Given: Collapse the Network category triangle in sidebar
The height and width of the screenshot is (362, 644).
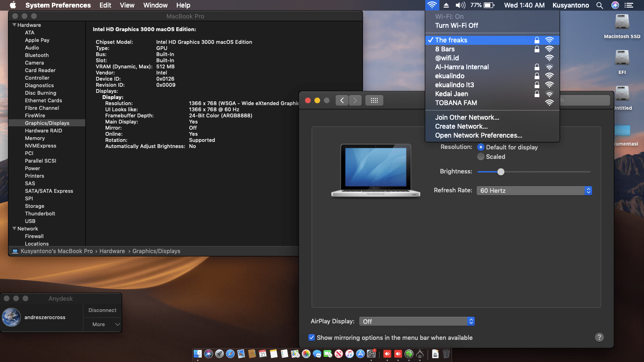Looking at the screenshot, I should (x=14, y=229).
